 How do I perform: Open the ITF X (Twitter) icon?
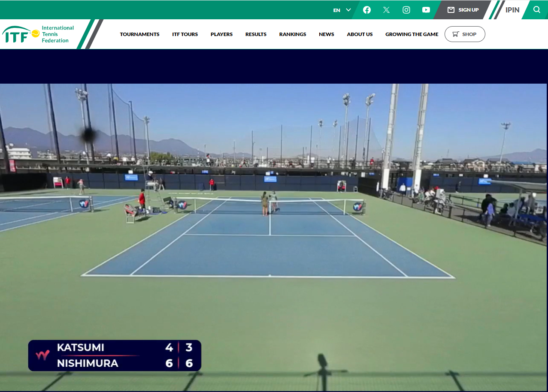[386, 10]
